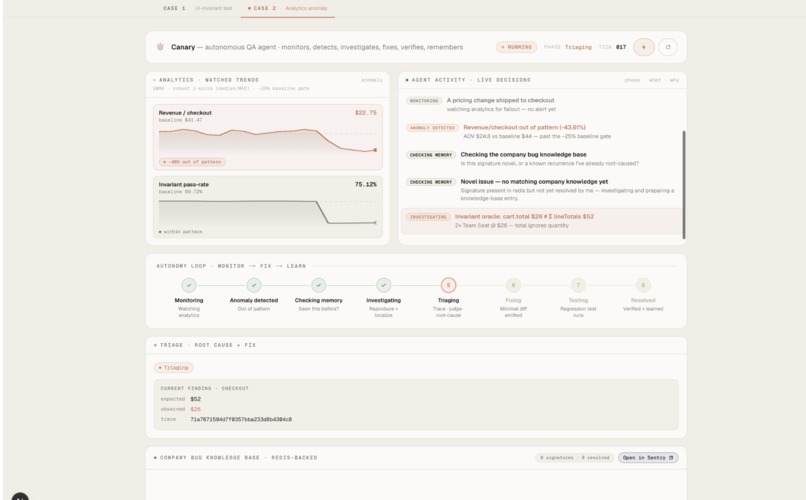806x500 pixels.
Task: Click the ANOMALY DETECTED activity tag
Action: [432, 127]
